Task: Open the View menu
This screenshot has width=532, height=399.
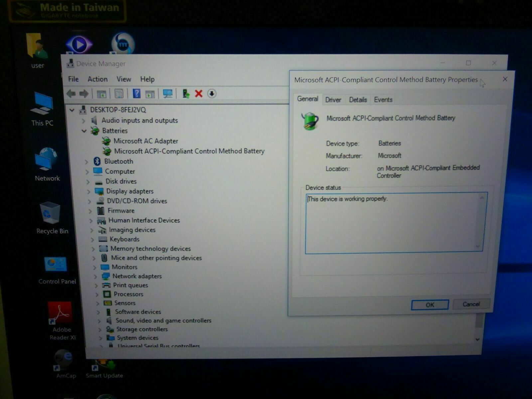Action: coord(123,79)
